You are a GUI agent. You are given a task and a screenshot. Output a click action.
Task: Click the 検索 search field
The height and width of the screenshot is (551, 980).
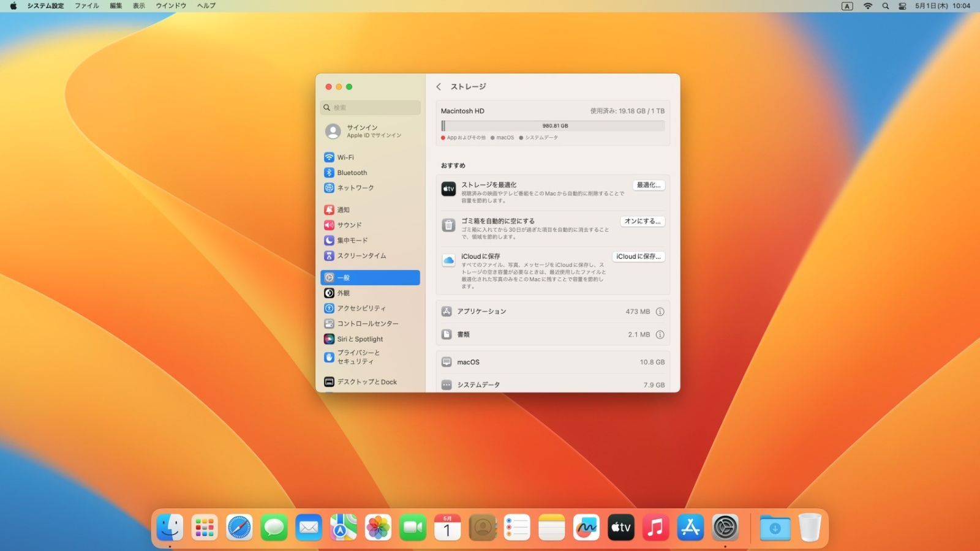[370, 107]
